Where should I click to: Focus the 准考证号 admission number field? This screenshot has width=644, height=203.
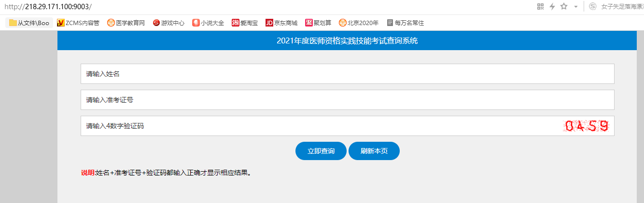[347, 100]
